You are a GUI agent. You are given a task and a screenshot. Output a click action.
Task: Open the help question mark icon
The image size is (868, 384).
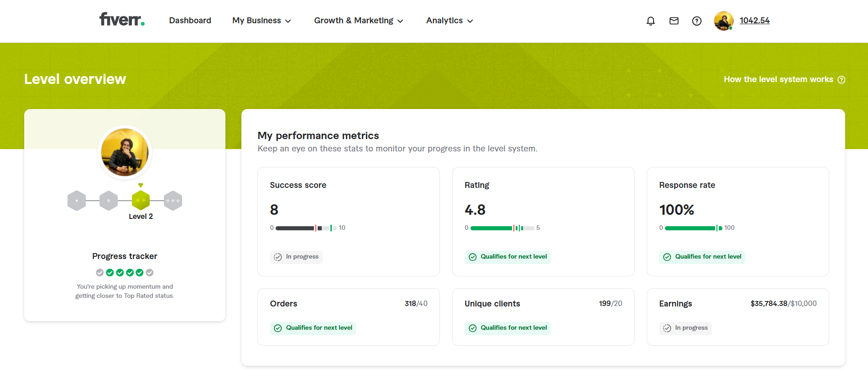697,21
